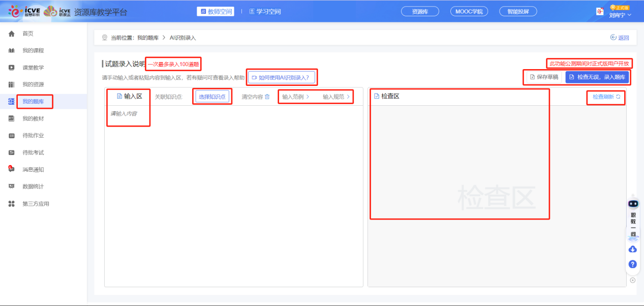This screenshot has height=306, width=644.
Task: Click the blue question mark help icon
Action: [632, 264]
